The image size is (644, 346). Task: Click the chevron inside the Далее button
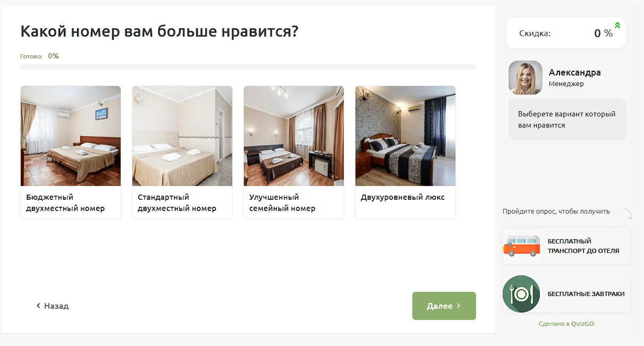(x=459, y=306)
